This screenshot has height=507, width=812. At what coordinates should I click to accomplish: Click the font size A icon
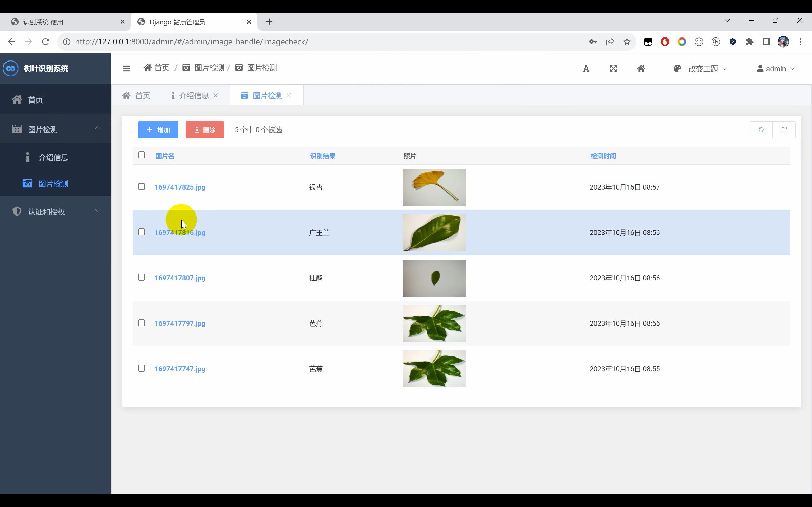point(586,69)
